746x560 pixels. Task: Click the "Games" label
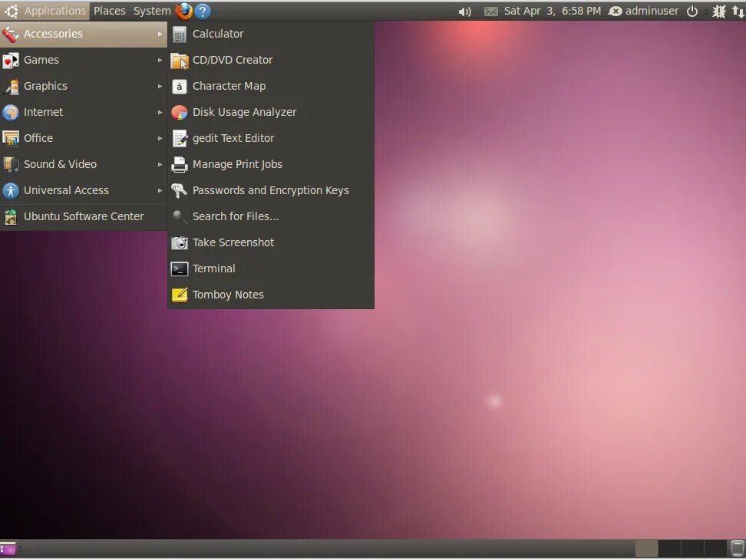(41, 61)
